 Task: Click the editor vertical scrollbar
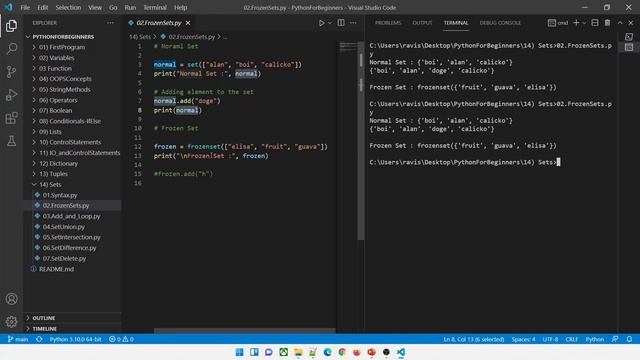[x=361, y=141]
